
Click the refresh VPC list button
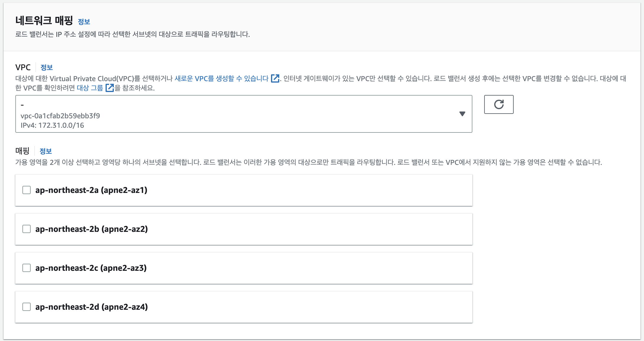click(499, 104)
